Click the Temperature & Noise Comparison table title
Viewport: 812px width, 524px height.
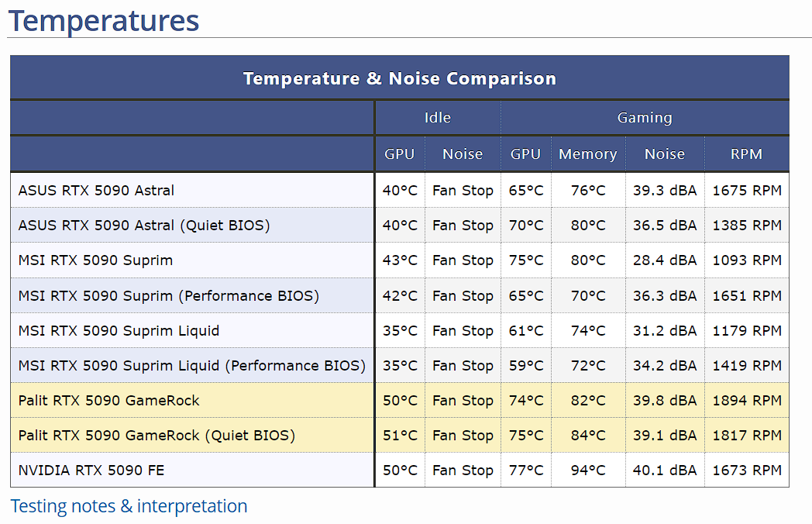click(399, 78)
